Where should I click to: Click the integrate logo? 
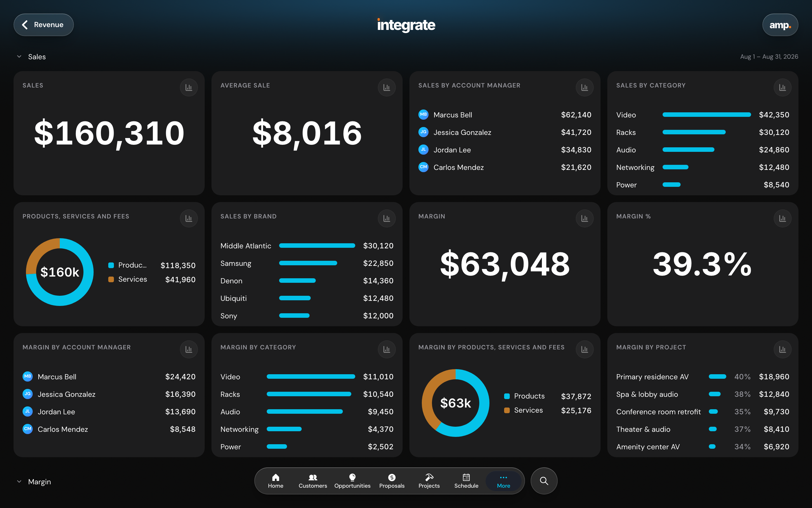pyautogui.click(x=406, y=25)
